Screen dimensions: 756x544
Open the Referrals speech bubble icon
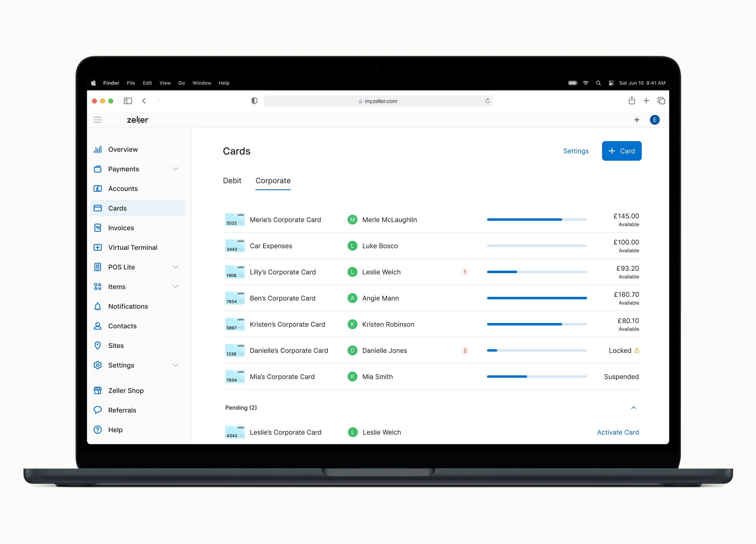(98, 410)
